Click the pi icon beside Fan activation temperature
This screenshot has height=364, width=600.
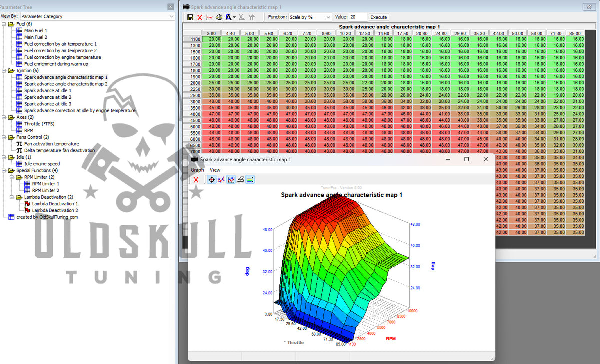click(19, 144)
